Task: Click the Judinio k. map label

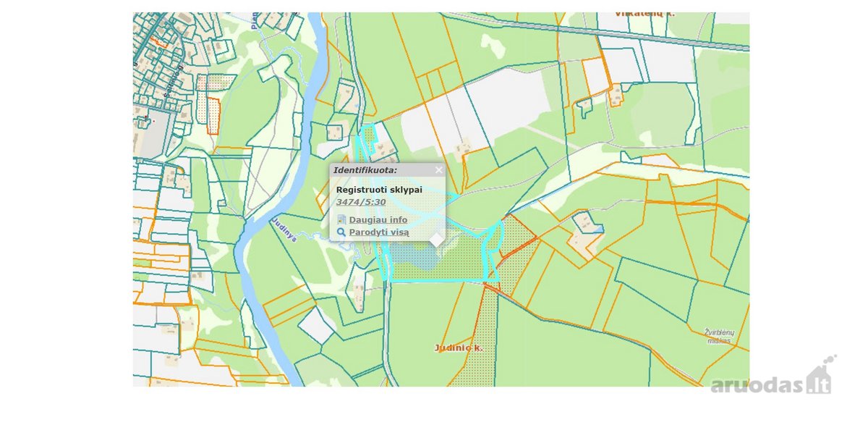Action: click(x=459, y=348)
